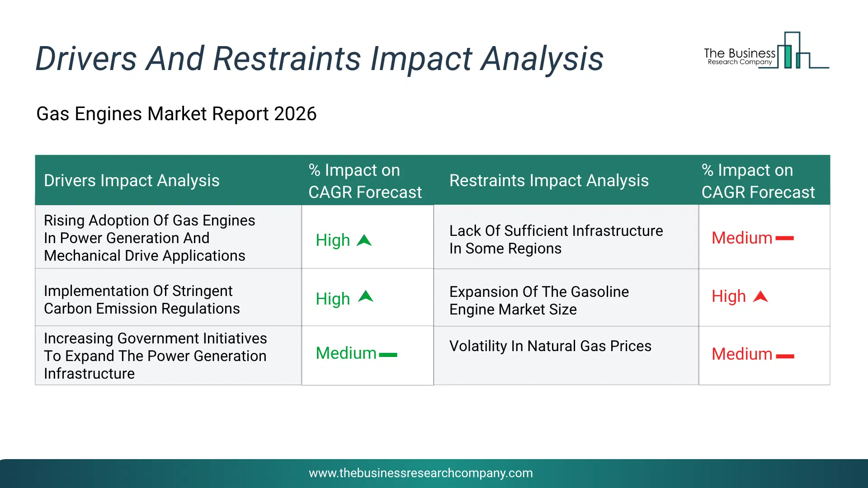Click red High text in Gasoline Engine row
Viewport: 868px width, 488px height.
click(729, 297)
